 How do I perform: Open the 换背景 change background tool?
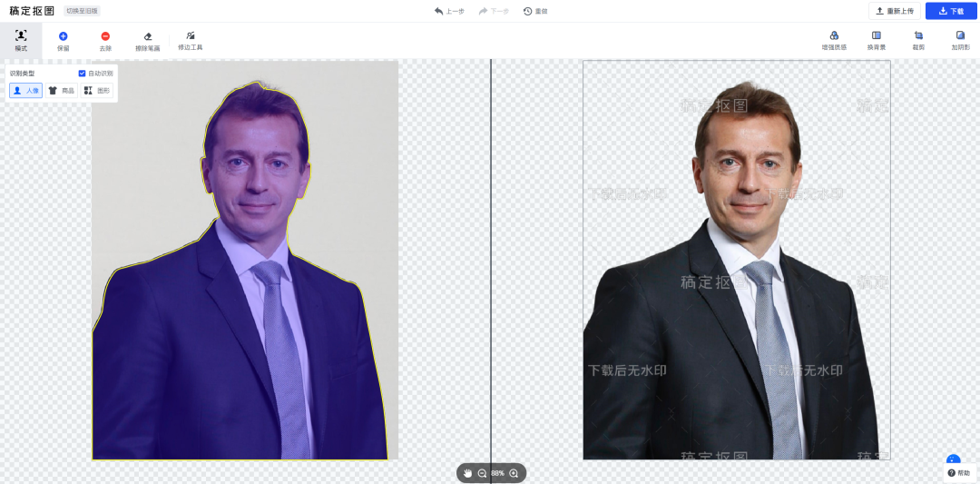[x=877, y=41]
